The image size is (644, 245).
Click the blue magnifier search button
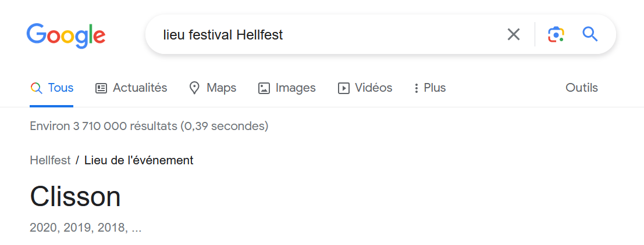tap(590, 34)
